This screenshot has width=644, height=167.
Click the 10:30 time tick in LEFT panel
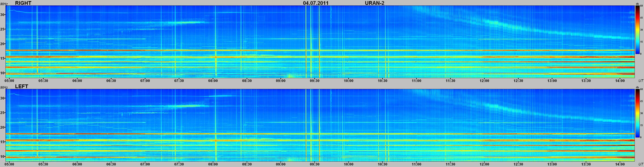pos(382,164)
